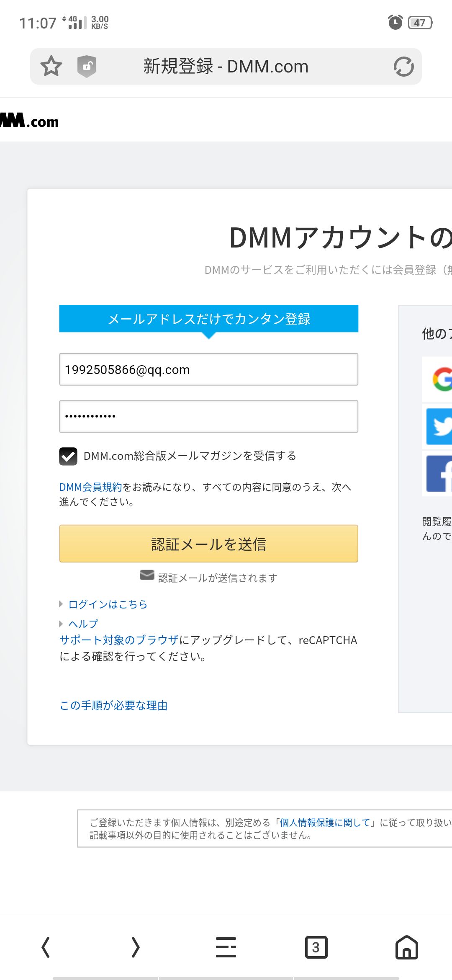Click the 認証メールを送信 button
452x980 pixels.
[208, 544]
